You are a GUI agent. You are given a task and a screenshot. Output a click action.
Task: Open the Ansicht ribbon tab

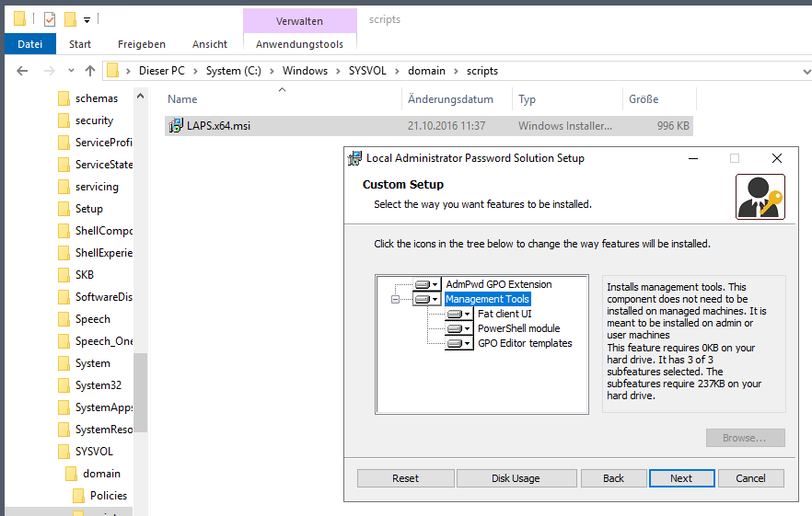tap(210, 44)
